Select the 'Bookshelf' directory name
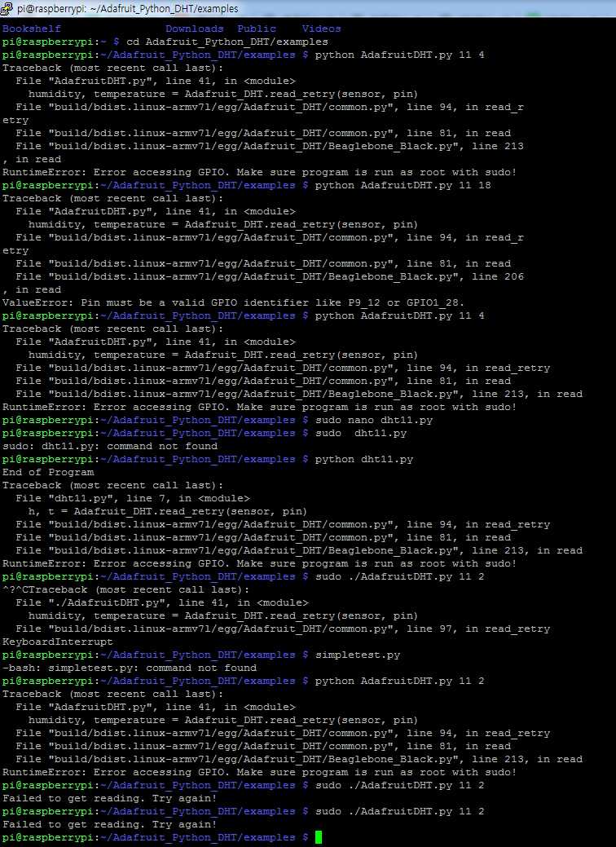 tap(32, 29)
